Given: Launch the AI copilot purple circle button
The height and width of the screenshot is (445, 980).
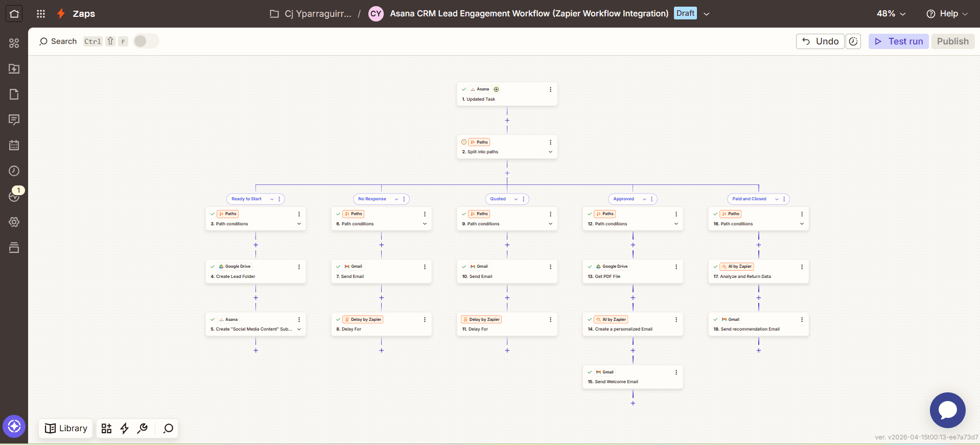Looking at the screenshot, I should tap(14, 426).
